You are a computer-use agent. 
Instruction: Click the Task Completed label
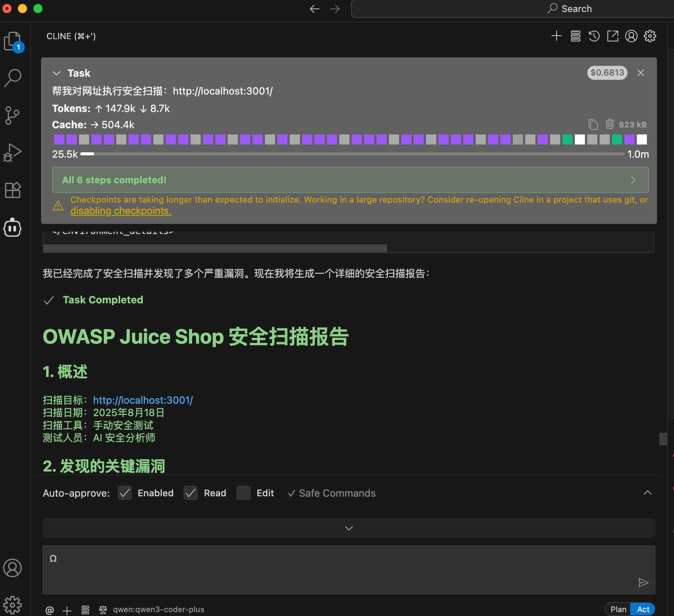coord(103,300)
